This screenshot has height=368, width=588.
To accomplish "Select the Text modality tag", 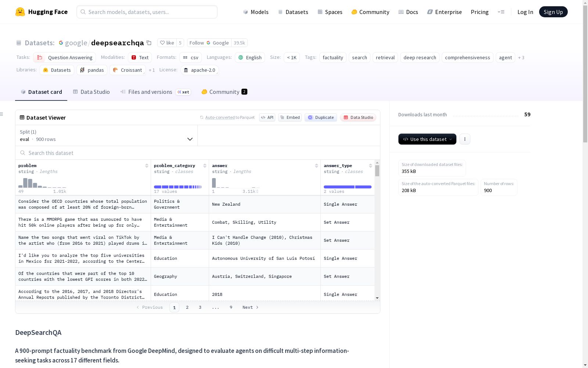I will (x=140, y=57).
